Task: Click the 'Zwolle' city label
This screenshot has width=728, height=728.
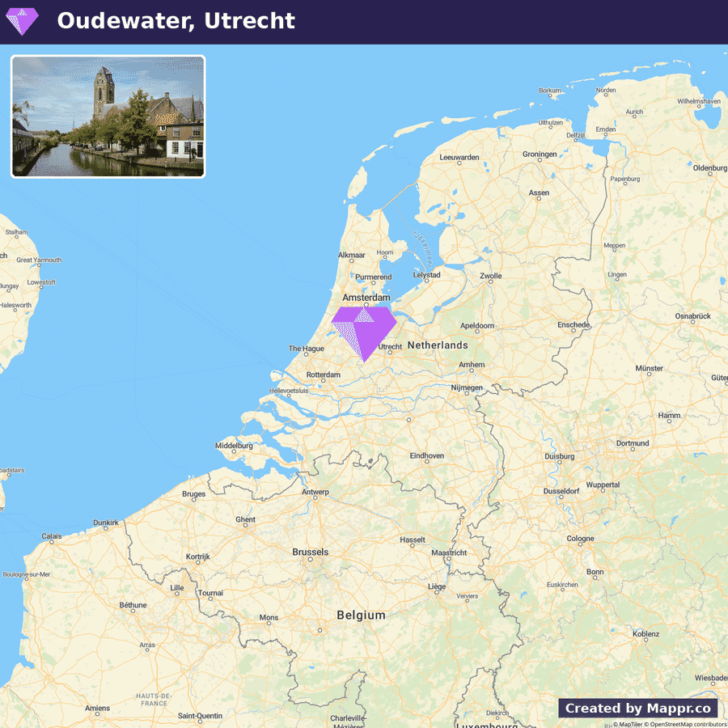Action: (x=491, y=276)
